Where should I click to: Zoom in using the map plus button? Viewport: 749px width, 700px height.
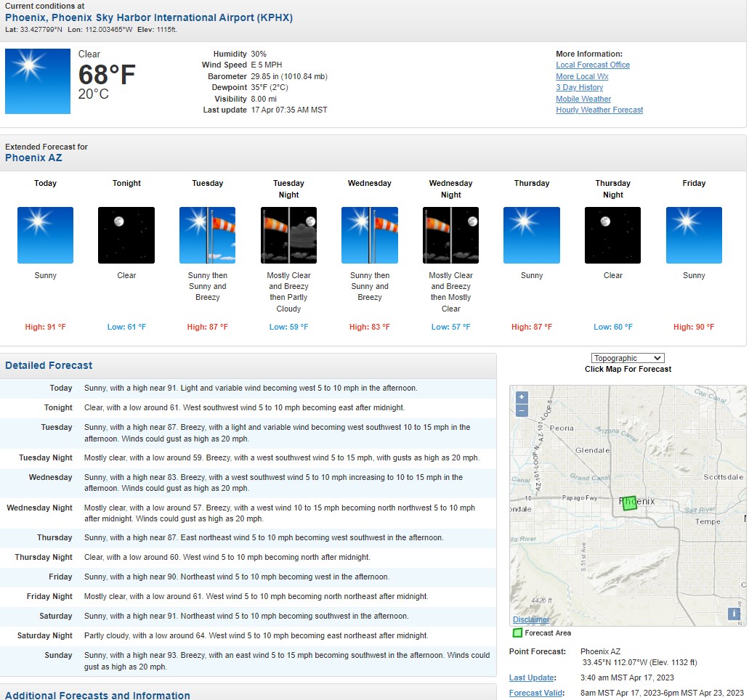[x=522, y=398]
